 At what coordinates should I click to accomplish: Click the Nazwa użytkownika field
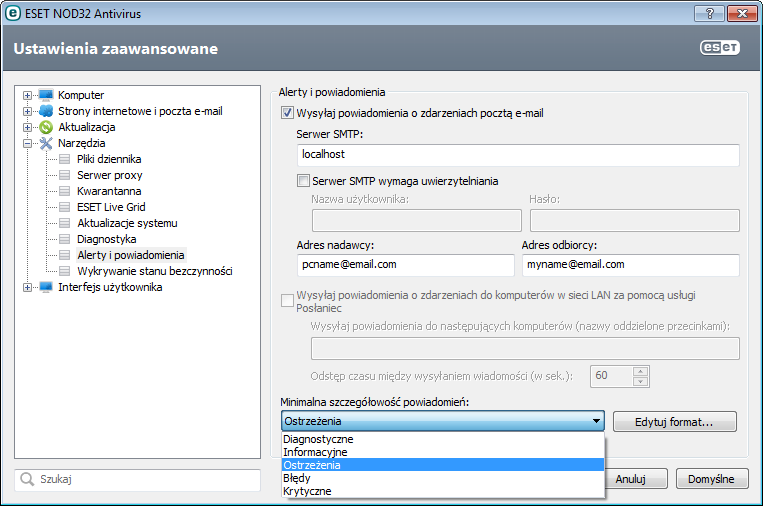pos(417,220)
